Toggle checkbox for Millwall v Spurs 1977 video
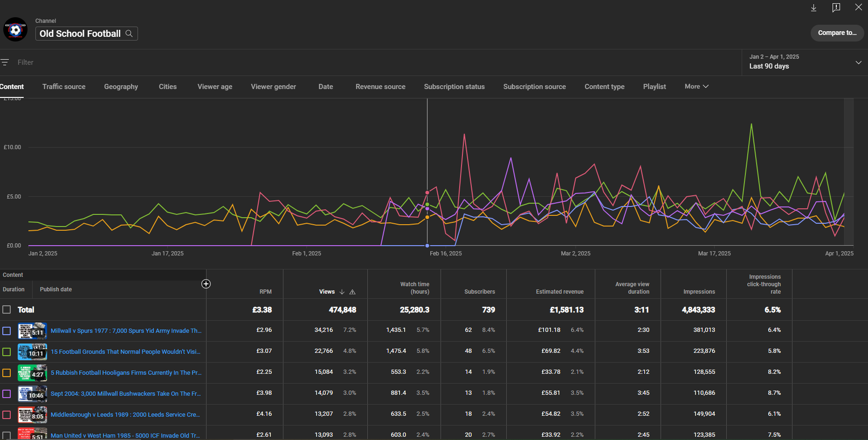This screenshot has height=440, width=868. point(7,331)
